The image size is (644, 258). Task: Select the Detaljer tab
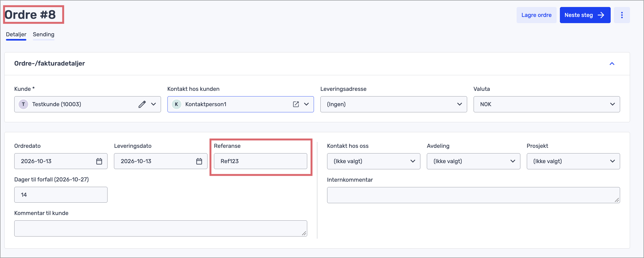point(16,35)
